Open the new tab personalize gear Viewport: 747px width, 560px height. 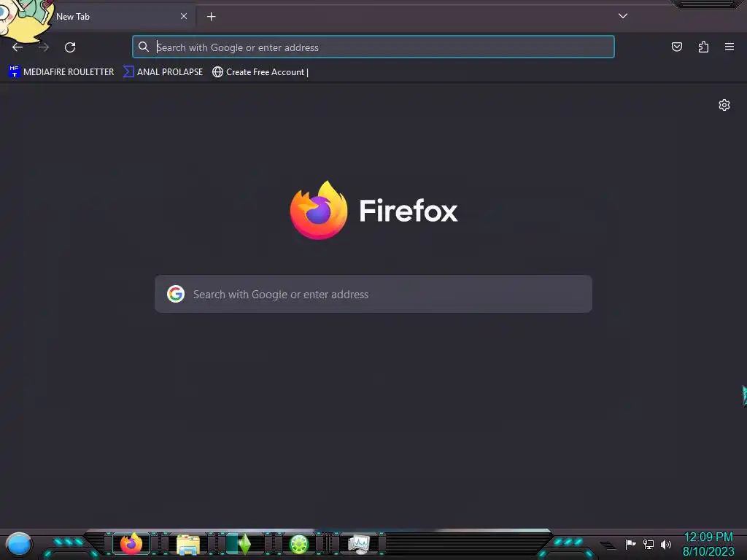(724, 105)
